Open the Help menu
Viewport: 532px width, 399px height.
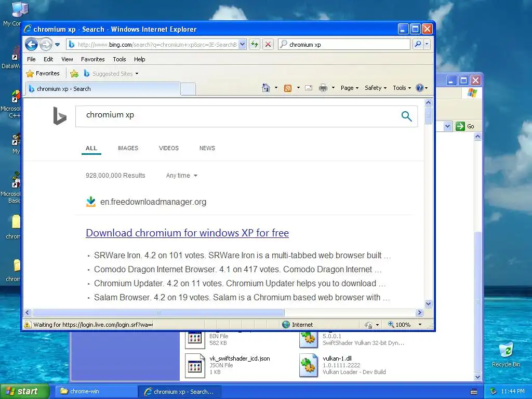[139, 59]
